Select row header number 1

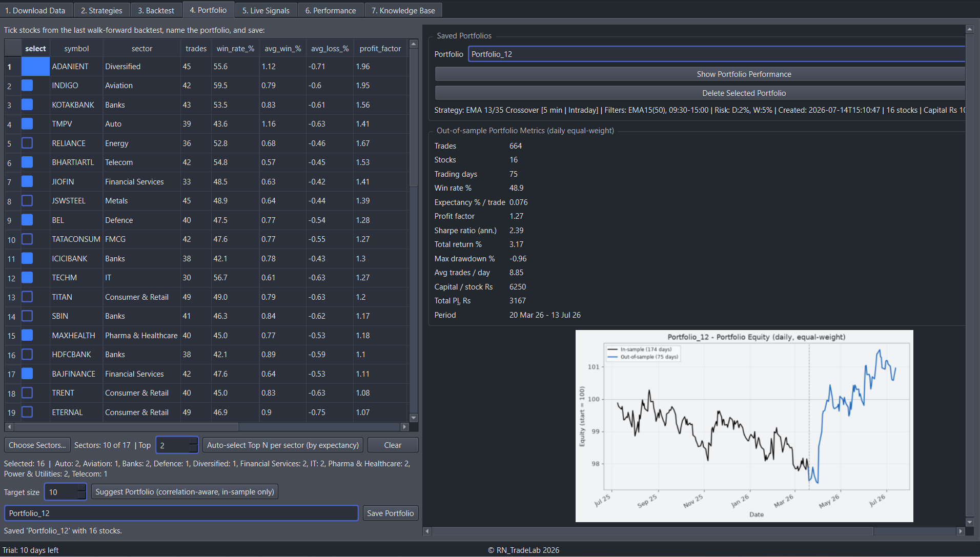coord(13,67)
